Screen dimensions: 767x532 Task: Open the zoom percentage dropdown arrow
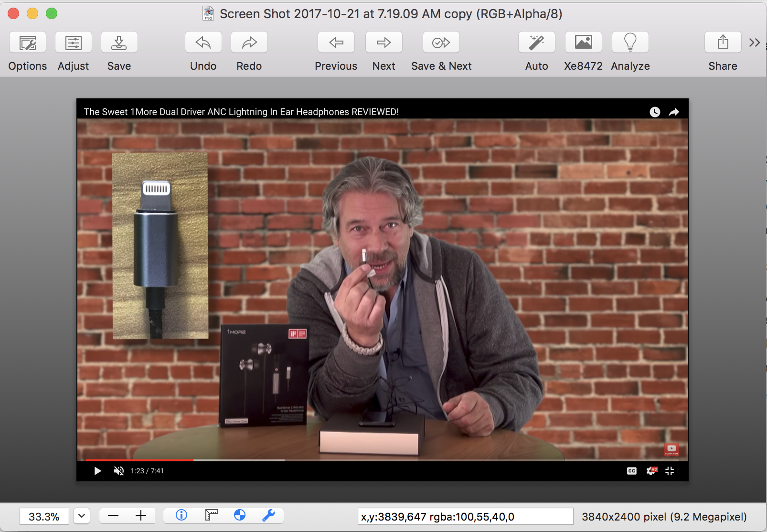tap(82, 516)
